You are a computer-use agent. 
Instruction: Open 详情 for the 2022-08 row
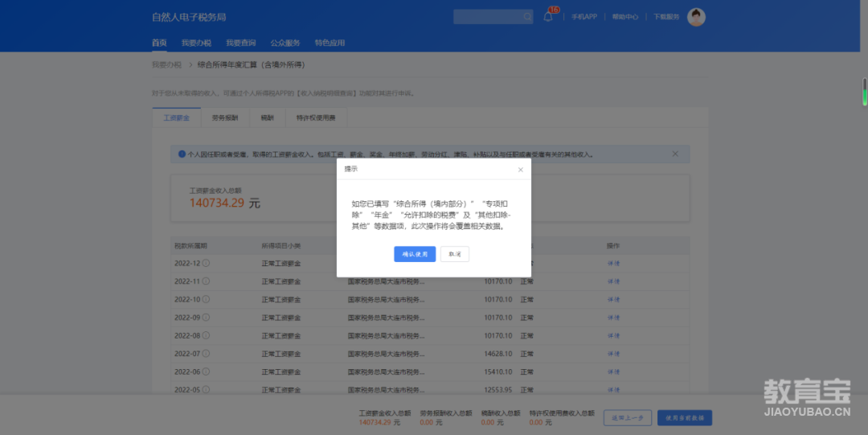coord(613,336)
